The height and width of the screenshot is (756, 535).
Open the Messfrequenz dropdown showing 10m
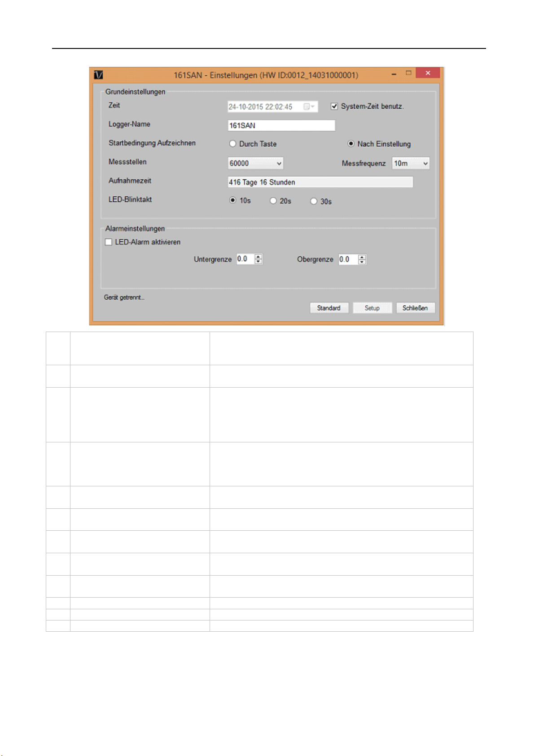coord(411,163)
